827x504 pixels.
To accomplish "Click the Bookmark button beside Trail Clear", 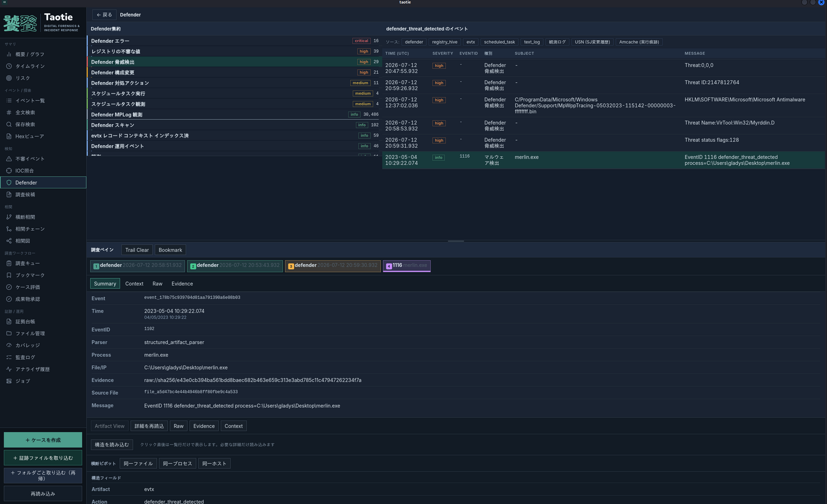I will pos(171,250).
